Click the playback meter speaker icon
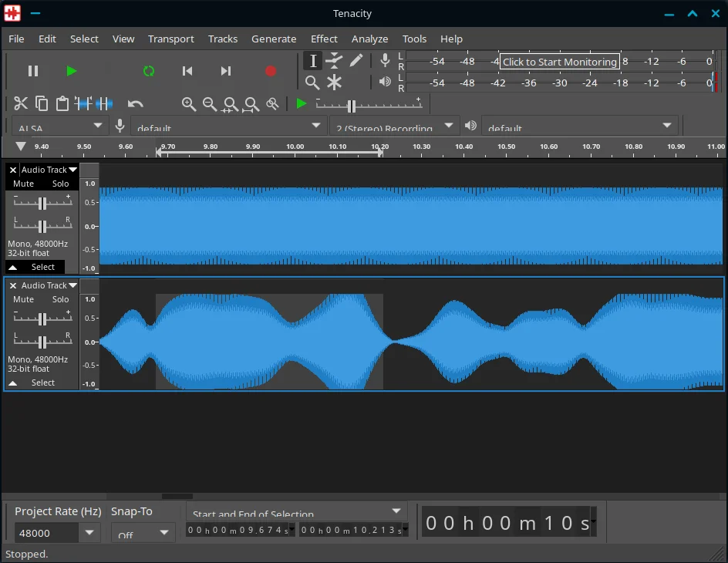728x563 pixels. coord(385,83)
